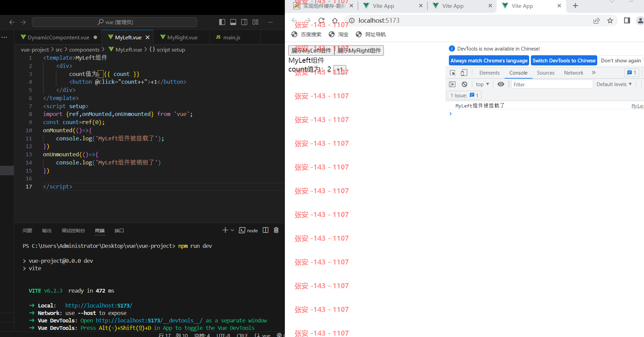Reload the browser page
The height and width of the screenshot is (337, 644).
[321, 21]
